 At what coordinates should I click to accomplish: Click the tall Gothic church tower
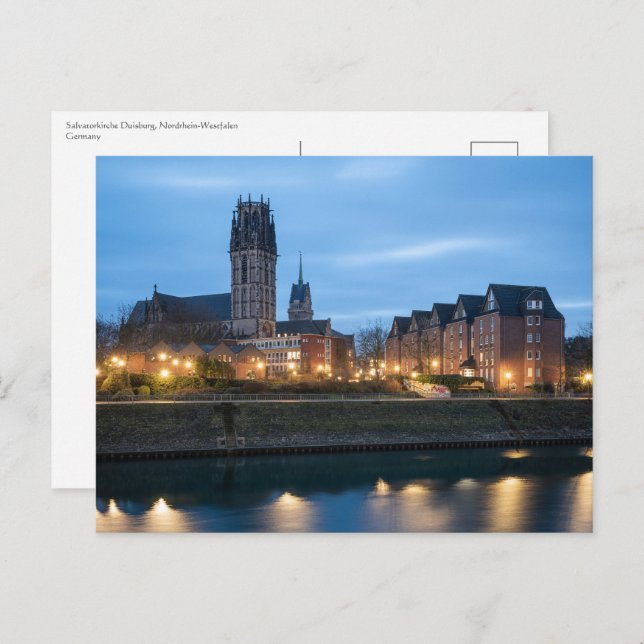[253, 265]
